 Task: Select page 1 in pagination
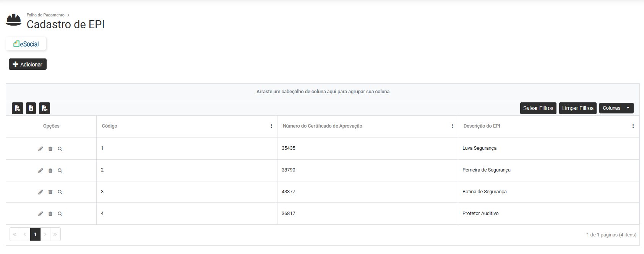[x=35, y=235]
